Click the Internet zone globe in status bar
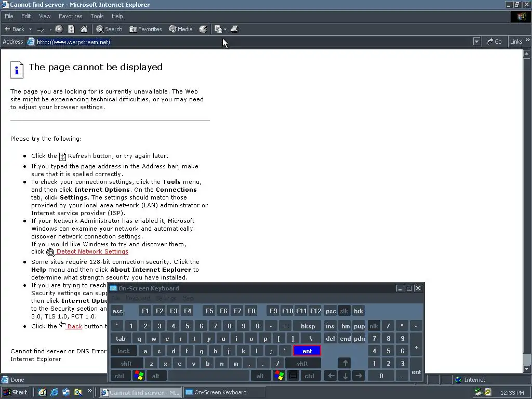 tap(458, 380)
